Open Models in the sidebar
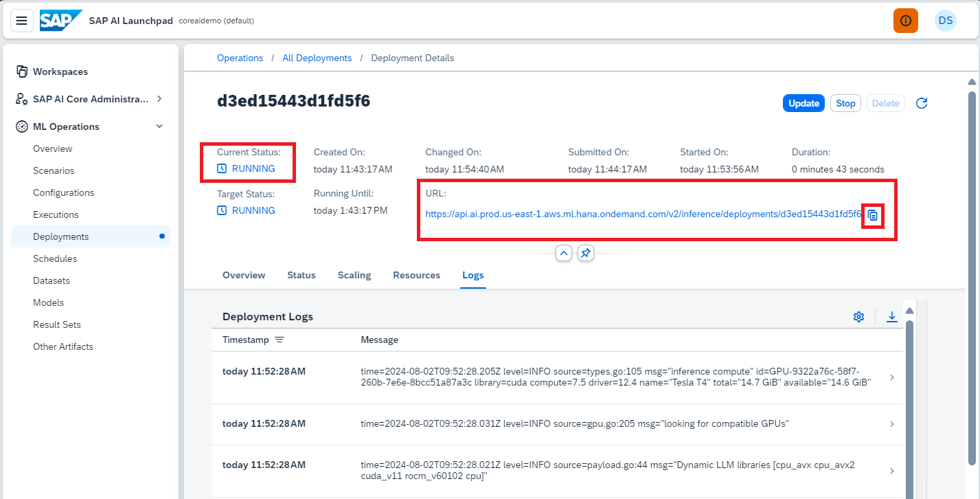 click(x=91, y=302)
